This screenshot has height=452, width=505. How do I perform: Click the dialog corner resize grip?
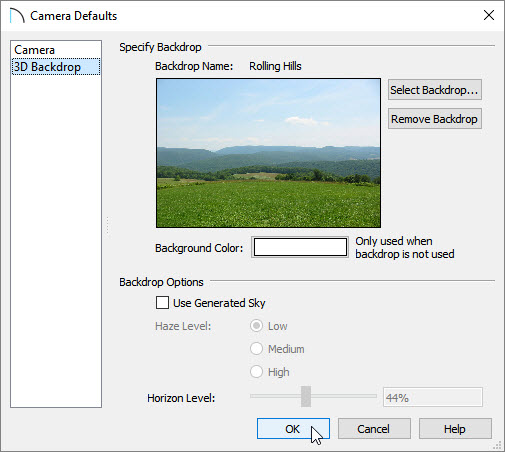pyautogui.click(x=497, y=445)
